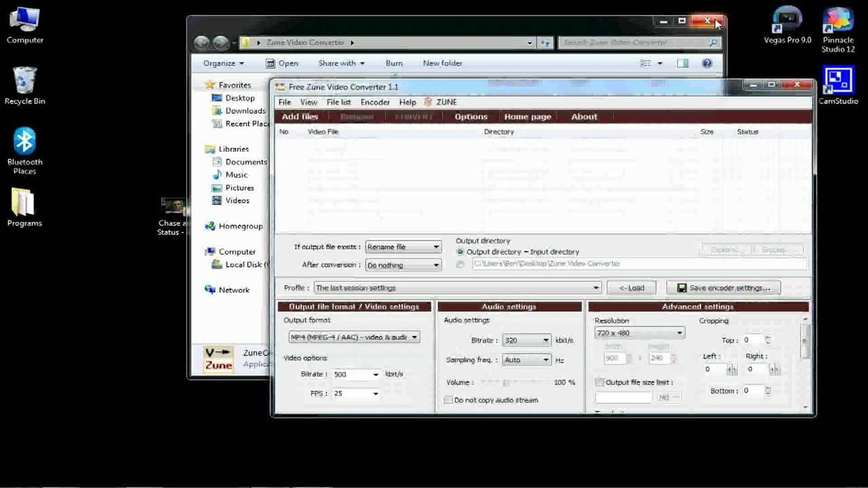Open the Output format dropdown
The height and width of the screenshot is (488, 868).
pos(354,337)
